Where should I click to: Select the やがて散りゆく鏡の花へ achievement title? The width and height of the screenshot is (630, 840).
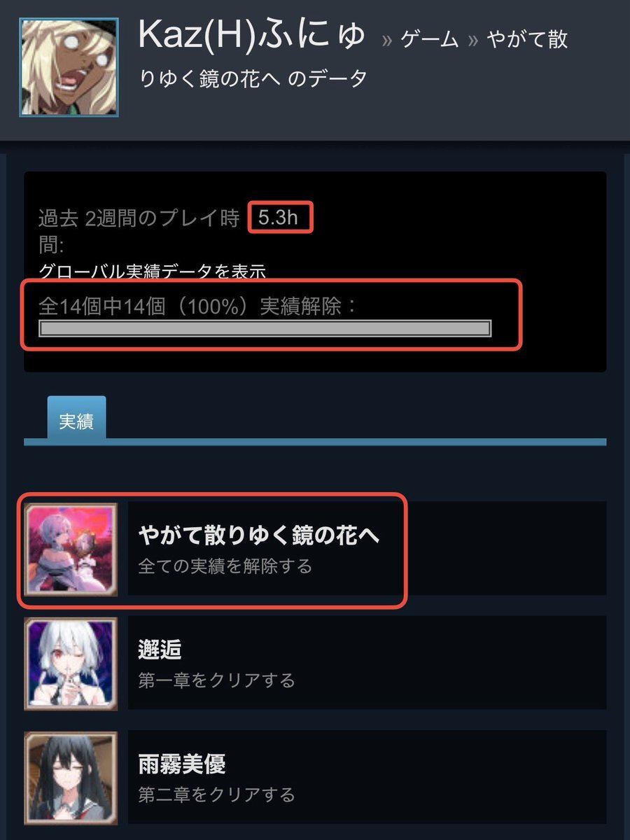point(259,535)
